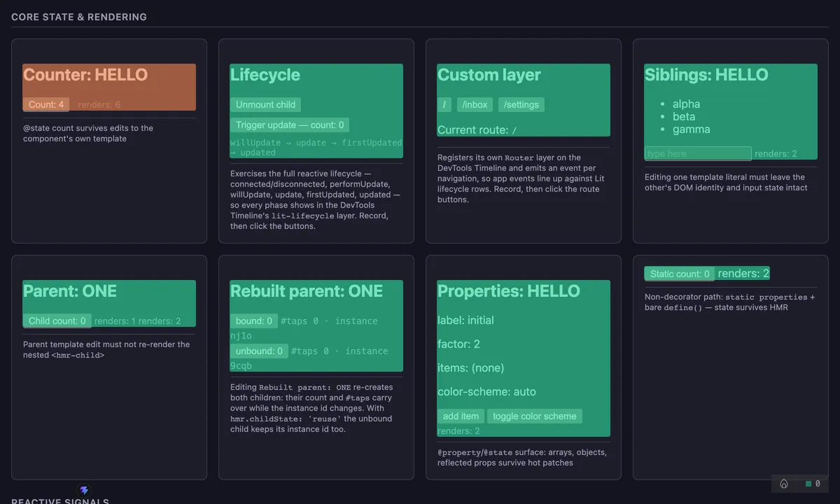This screenshot has height=504, width=840.
Task: Click the 'items: (none)' property text
Action: pos(470,367)
